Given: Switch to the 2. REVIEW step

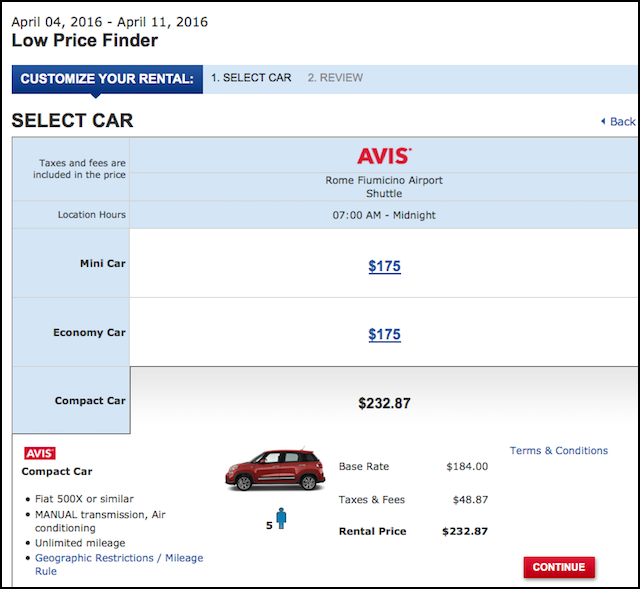Looking at the screenshot, I should pyautogui.click(x=335, y=78).
